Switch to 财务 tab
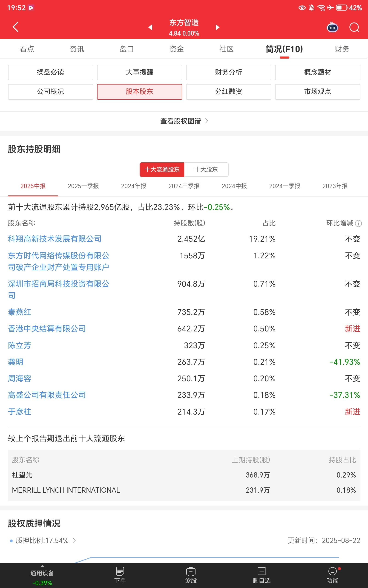Viewport: 368px width, 588px height. [x=342, y=49]
